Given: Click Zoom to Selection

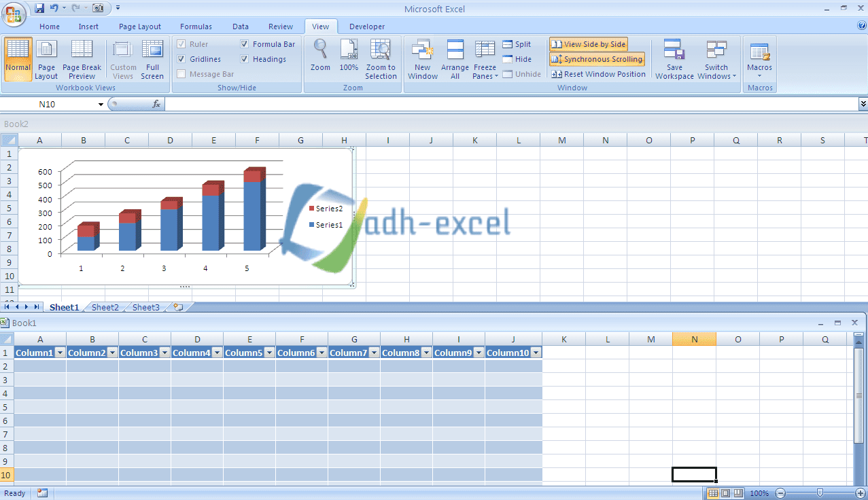Looking at the screenshot, I should tap(381, 59).
